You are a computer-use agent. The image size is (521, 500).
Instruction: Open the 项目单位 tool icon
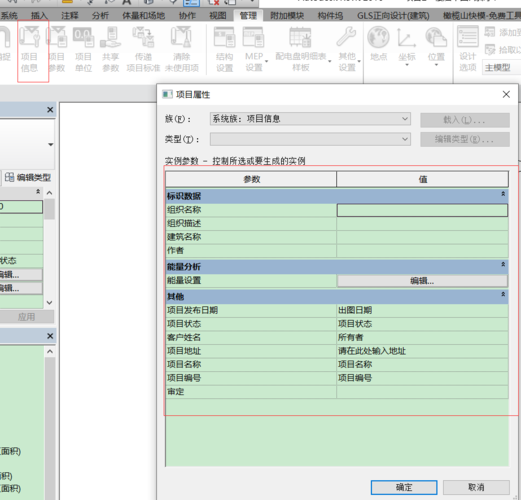83,49
